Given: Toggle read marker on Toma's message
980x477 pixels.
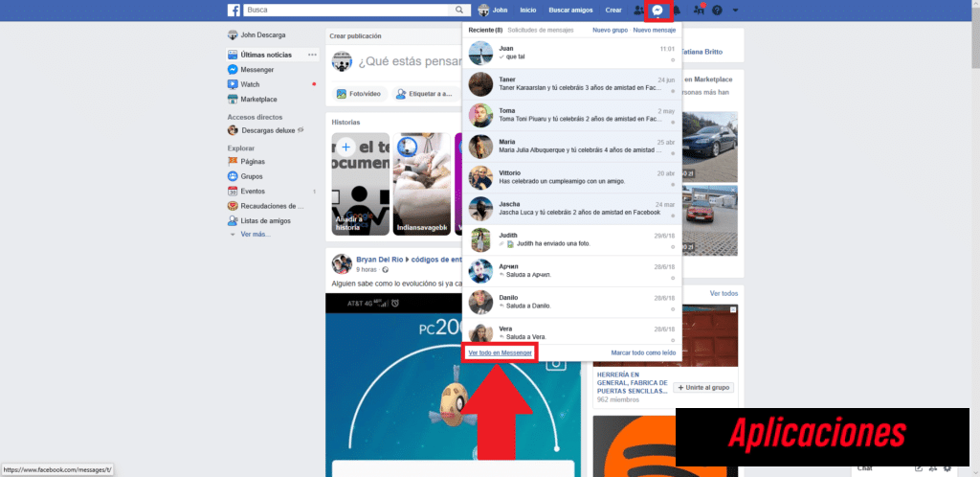Looking at the screenshot, I should pyautogui.click(x=673, y=123).
